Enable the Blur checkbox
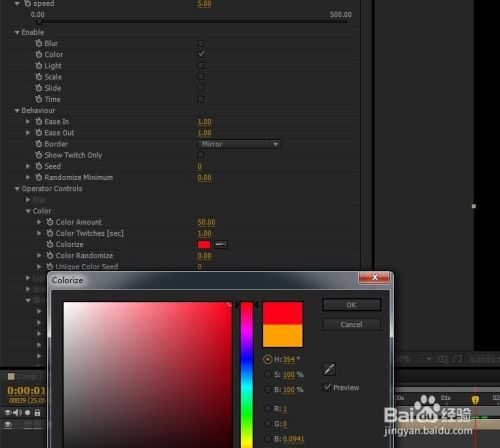500x448 pixels. point(201,43)
